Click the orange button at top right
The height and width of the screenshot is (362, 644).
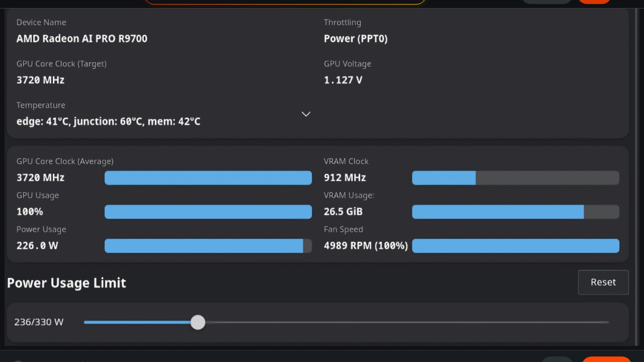[594, 1]
